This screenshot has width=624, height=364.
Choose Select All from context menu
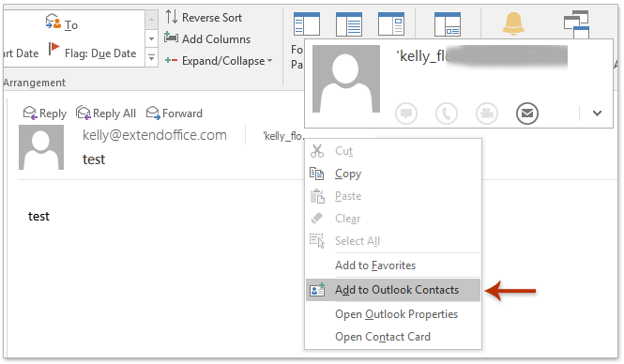393,241
